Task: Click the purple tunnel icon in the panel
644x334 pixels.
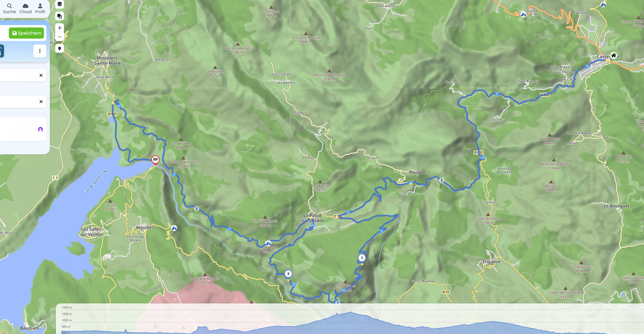Action: tap(40, 129)
